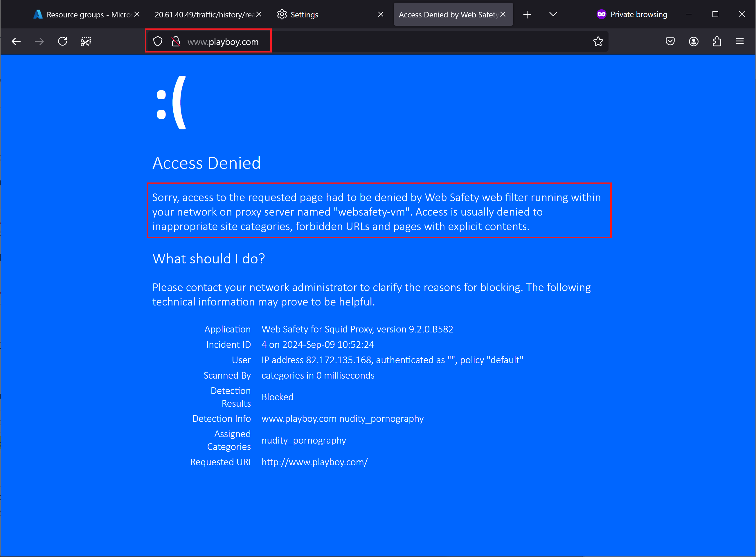Viewport: 756px width, 557px height.
Task: Open a new tab with plus button
Action: [527, 15]
